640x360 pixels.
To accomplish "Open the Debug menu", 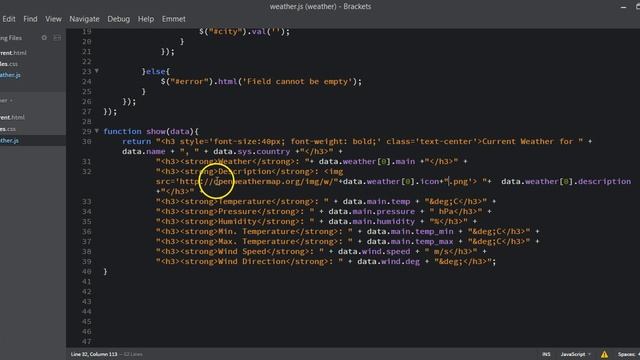I will [x=118, y=19].
